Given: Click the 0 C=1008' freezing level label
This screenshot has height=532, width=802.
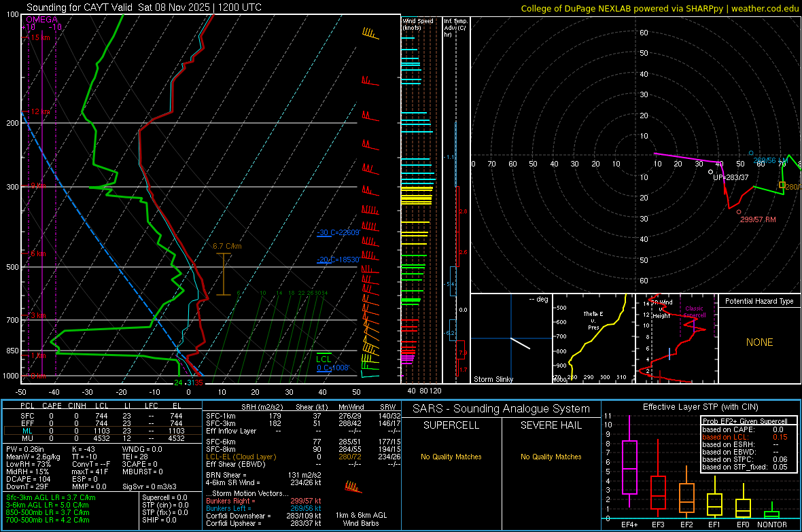Looking at the screenshot, I should point(333,368).
